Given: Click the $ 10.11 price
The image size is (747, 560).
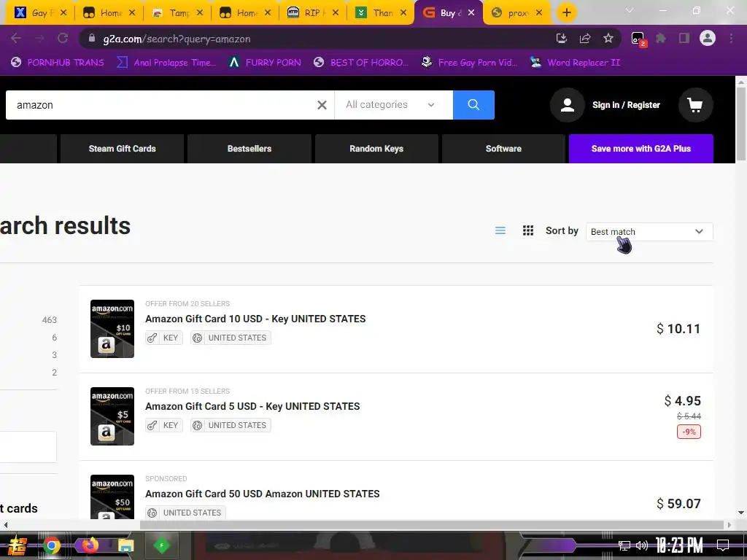Looking at the screenshot, I should [678, 329].
